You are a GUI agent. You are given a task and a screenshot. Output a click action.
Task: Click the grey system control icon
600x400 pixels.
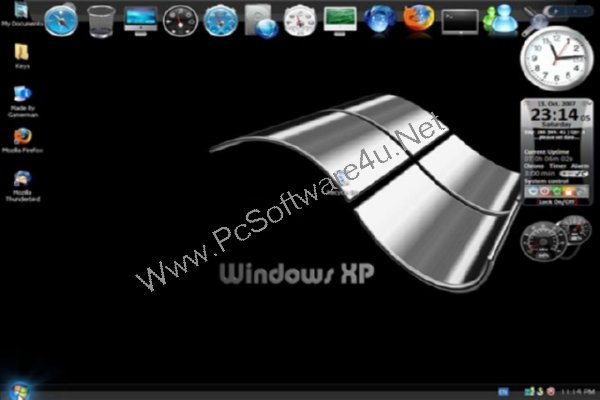click(x=580, y=191)
